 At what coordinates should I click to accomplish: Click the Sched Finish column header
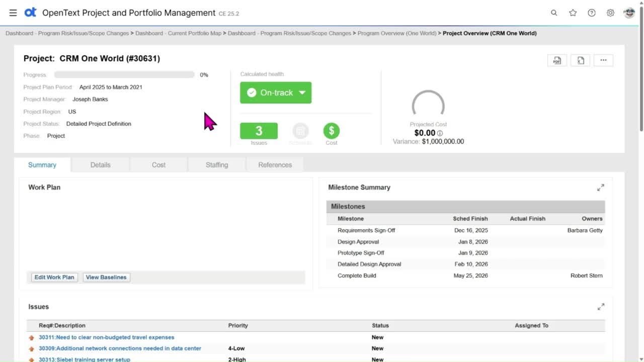click(x=470, y=219)
